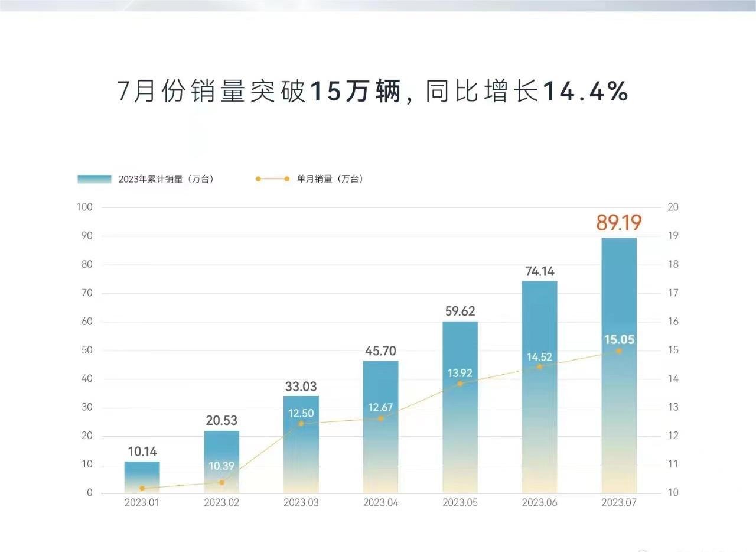
Task: Click the 2023.02 x-axis label
Action: [221, 503]
